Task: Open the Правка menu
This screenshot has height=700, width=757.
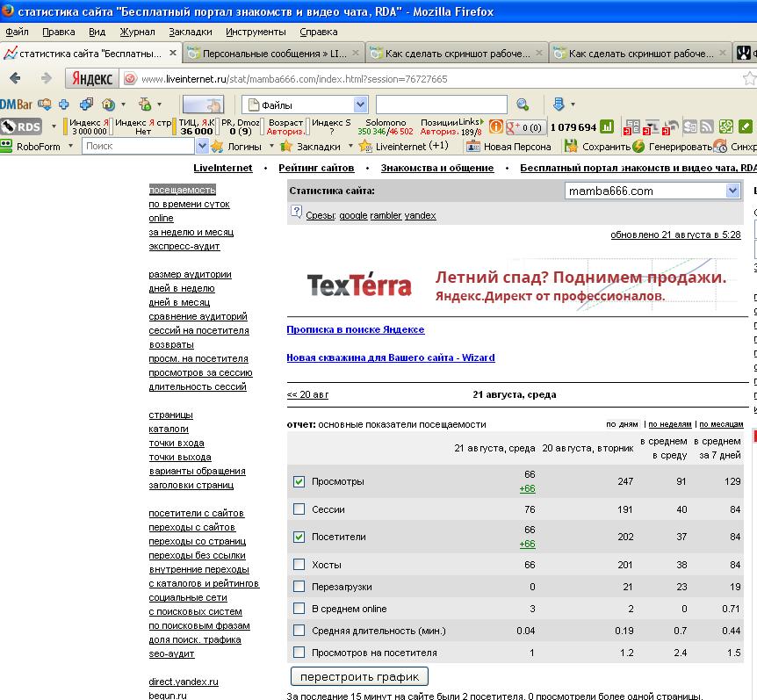Action: 59,32
